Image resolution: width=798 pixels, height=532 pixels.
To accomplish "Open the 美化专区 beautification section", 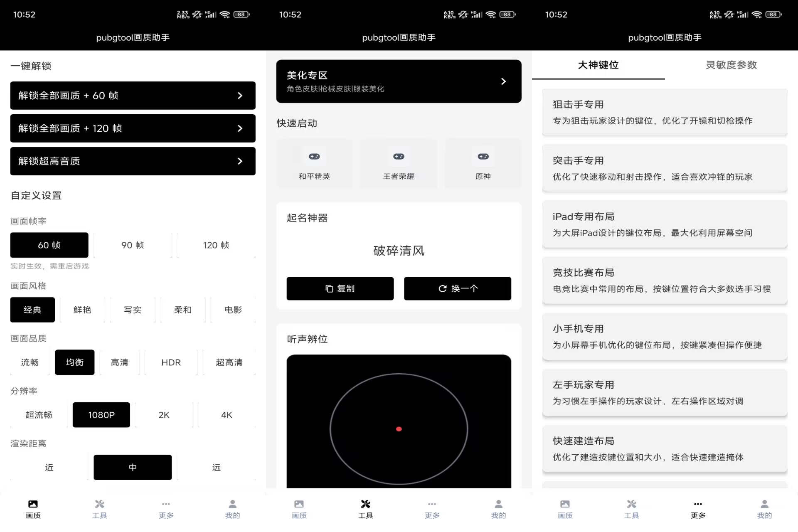I will [x=398, y=81].
